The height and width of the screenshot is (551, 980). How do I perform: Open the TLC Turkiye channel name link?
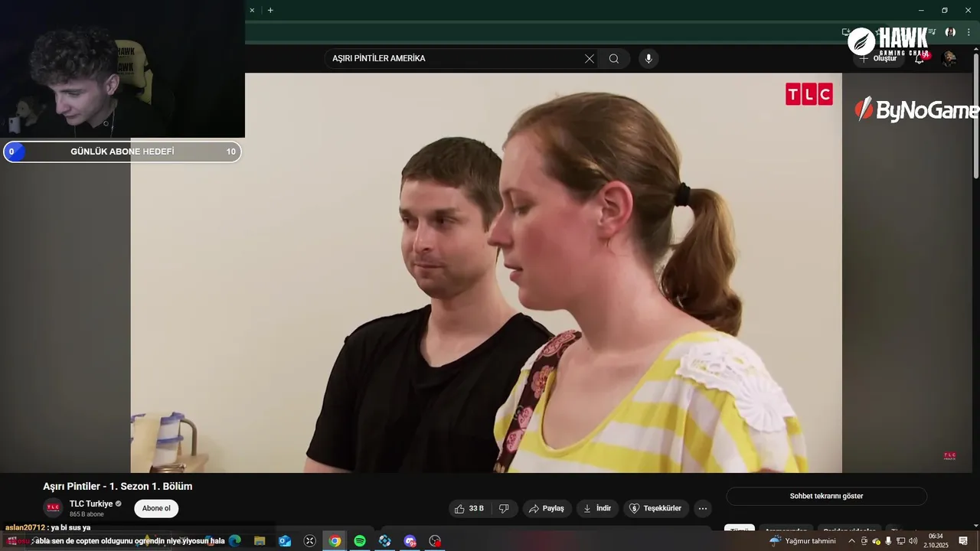[91, 504]
